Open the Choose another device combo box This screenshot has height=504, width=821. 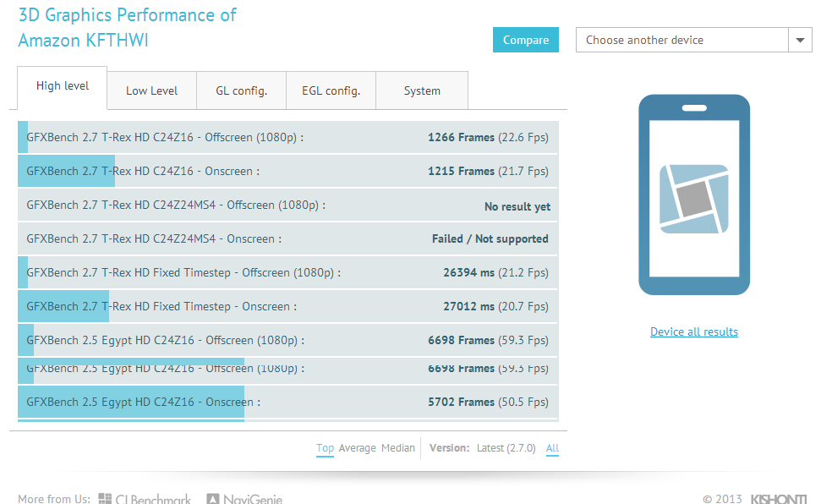(694, 40)
